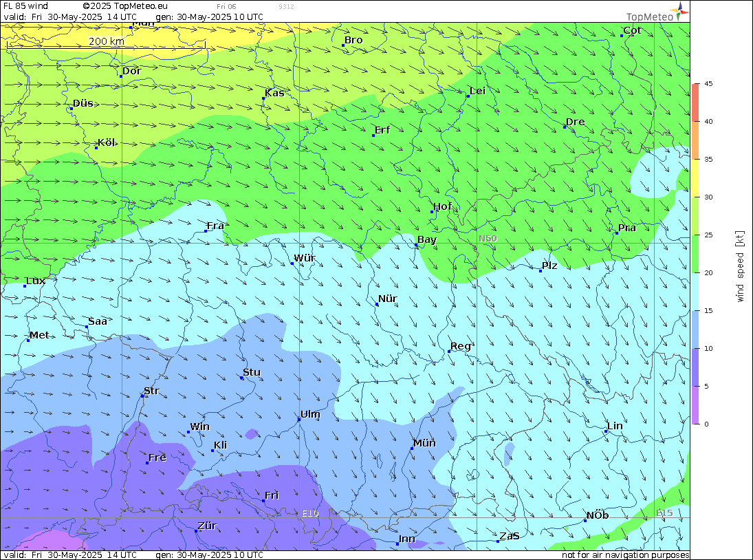Click the Str city label
The image size is (753, 560).
click(x=151, y=391)
